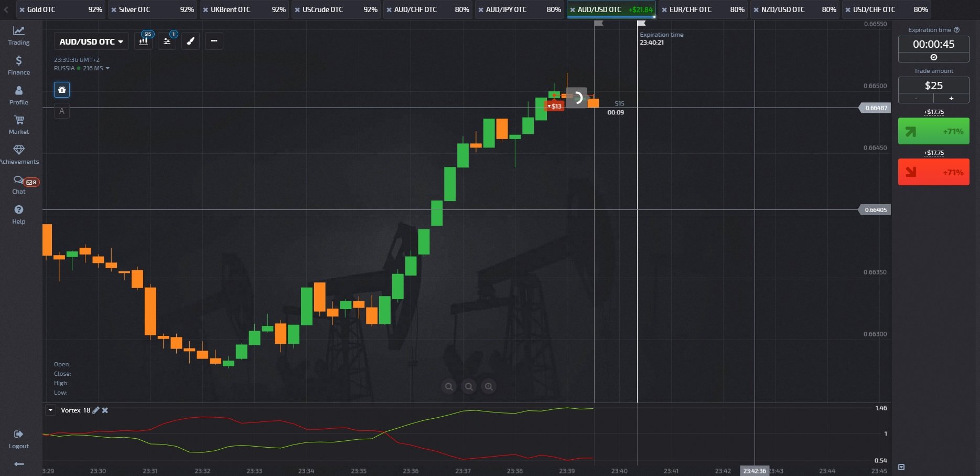
Task: Open the Finance section in sidebar
Action: pyautogui.click(x=19, y=65)
